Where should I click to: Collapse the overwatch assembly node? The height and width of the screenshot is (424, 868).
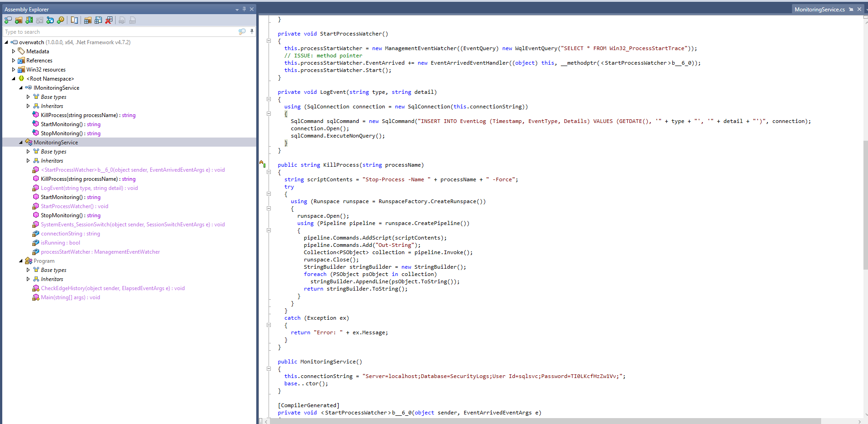coord(6,42)
